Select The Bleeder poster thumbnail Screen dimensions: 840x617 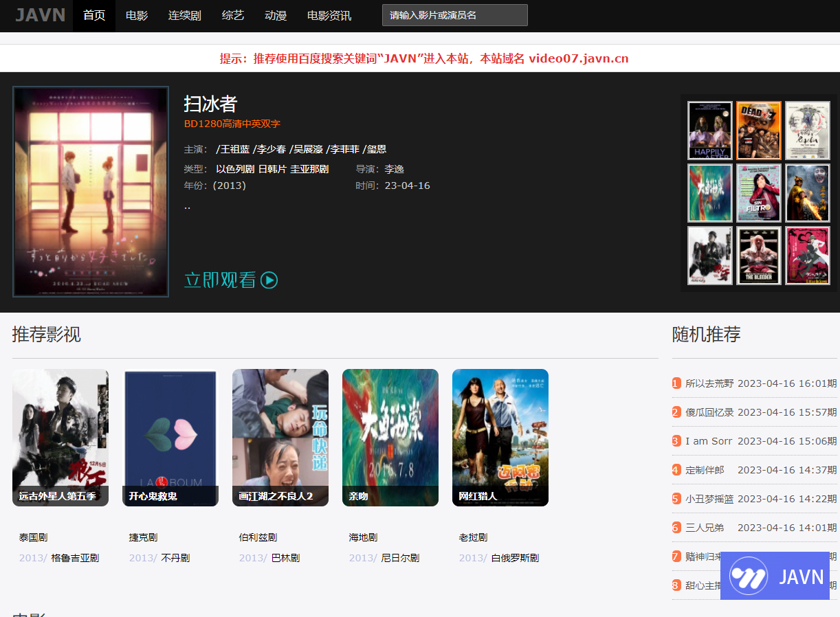coord(759,256)
